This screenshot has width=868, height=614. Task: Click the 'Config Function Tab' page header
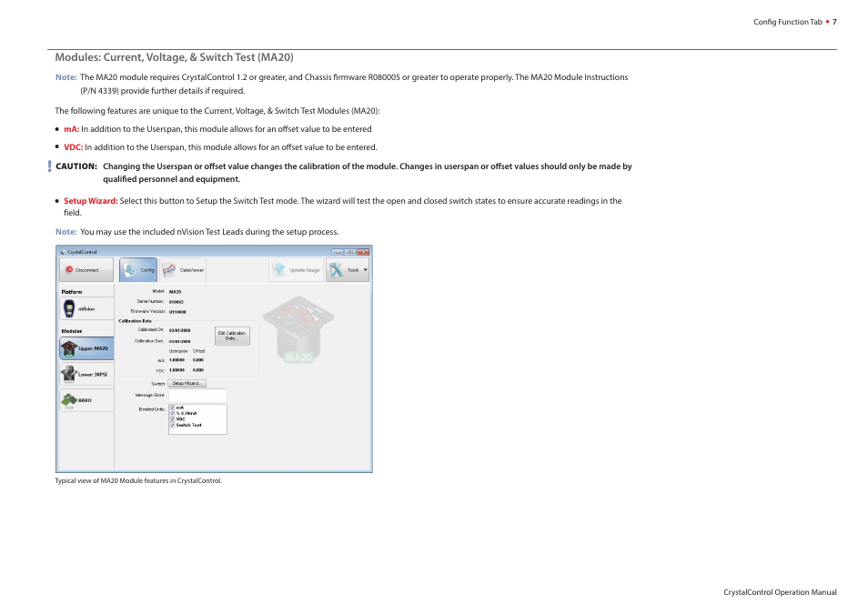(x=788, y=22)
